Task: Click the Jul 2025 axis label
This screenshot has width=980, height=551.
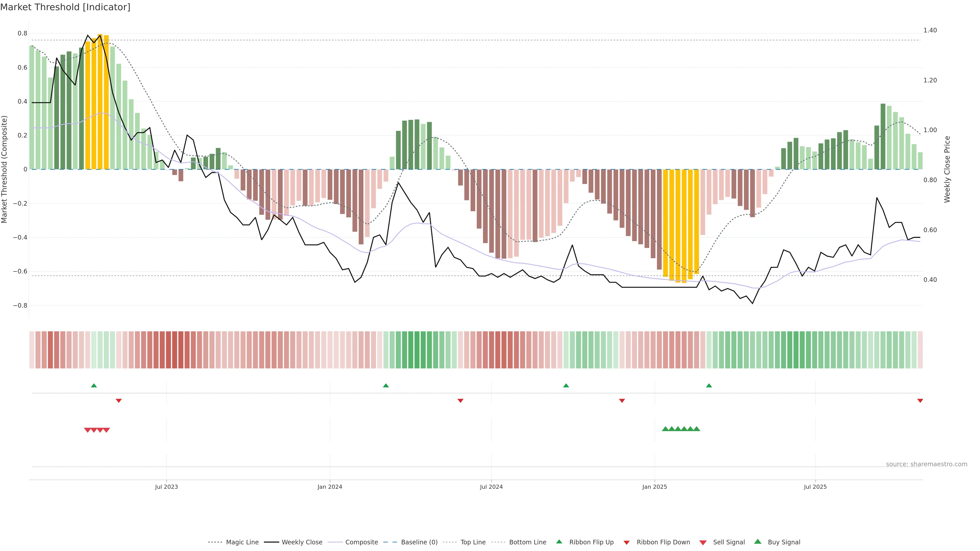Action: point(815,487)
